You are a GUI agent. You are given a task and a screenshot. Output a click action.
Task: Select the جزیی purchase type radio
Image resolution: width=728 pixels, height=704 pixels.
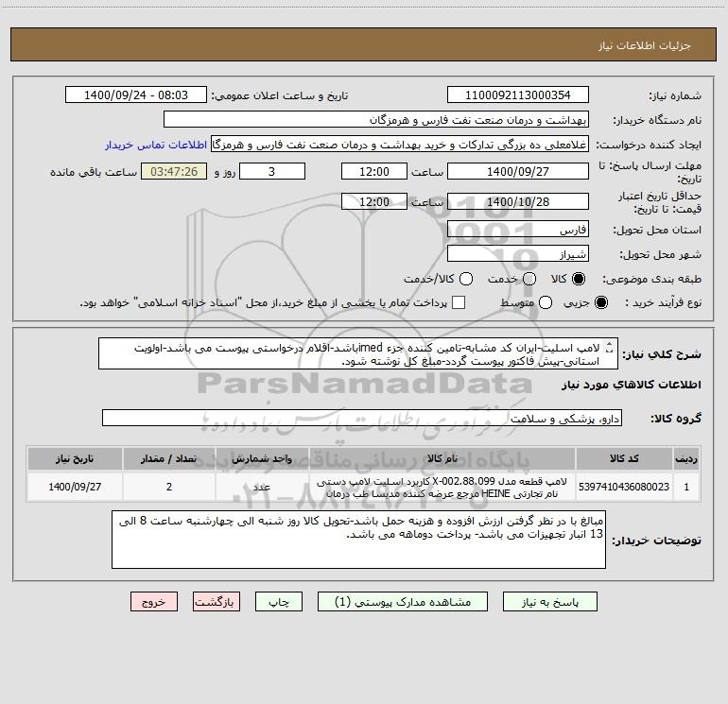(600, 302)
